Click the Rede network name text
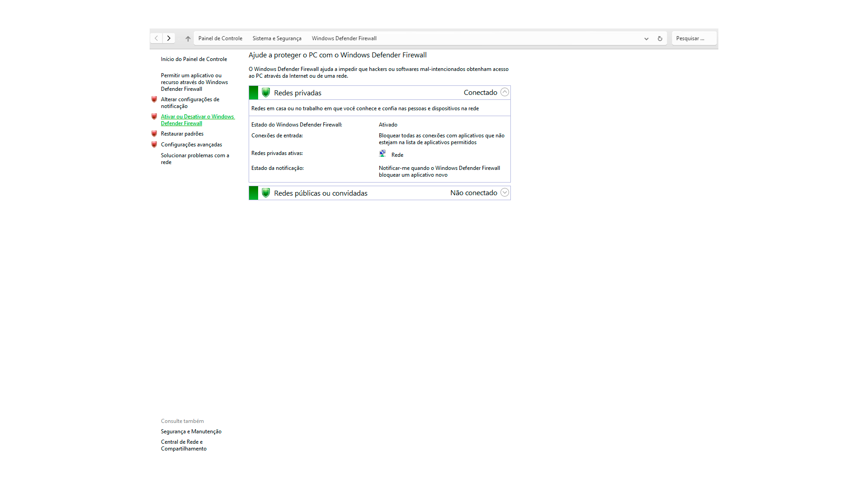 tap(397, 155)
